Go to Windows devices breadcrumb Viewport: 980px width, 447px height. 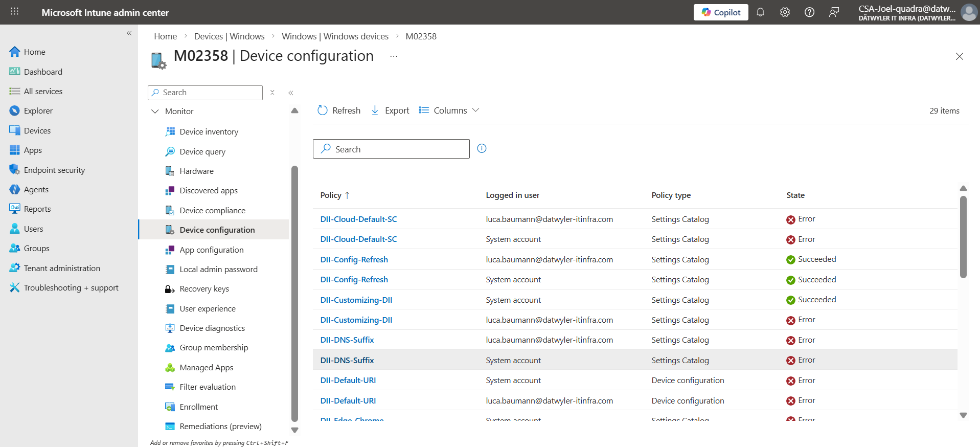pos(335,36)
